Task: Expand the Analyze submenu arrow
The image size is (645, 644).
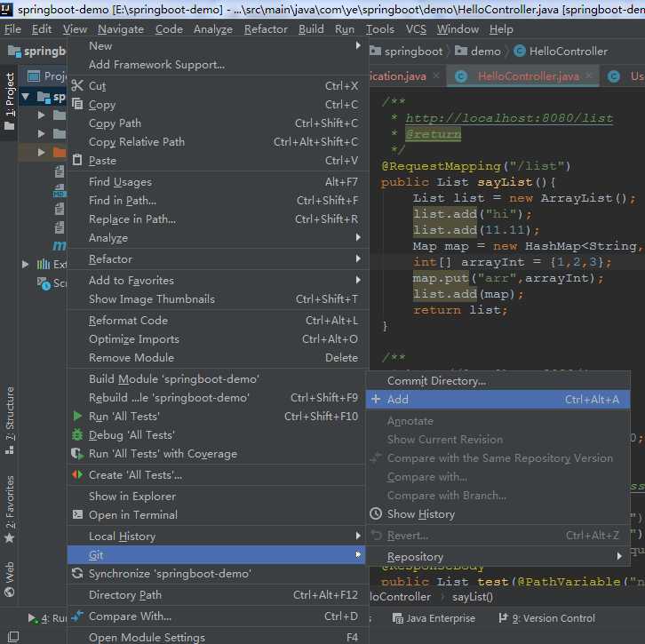Action: click(358, 237)
